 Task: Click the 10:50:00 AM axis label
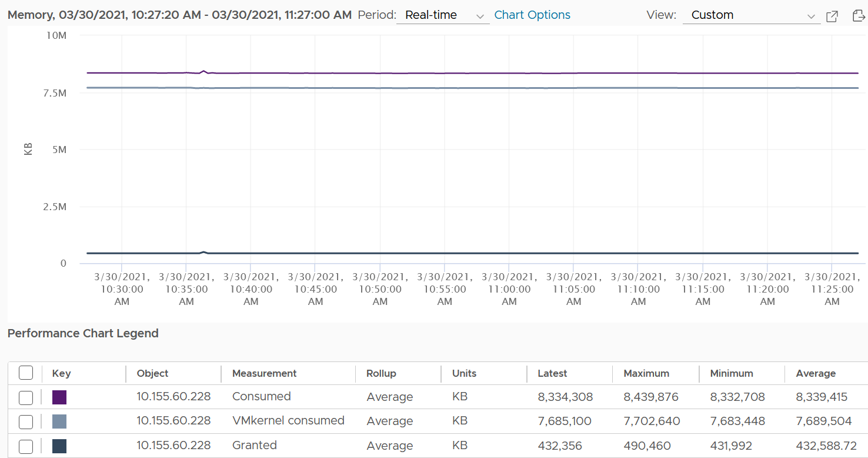coord(380,289)
